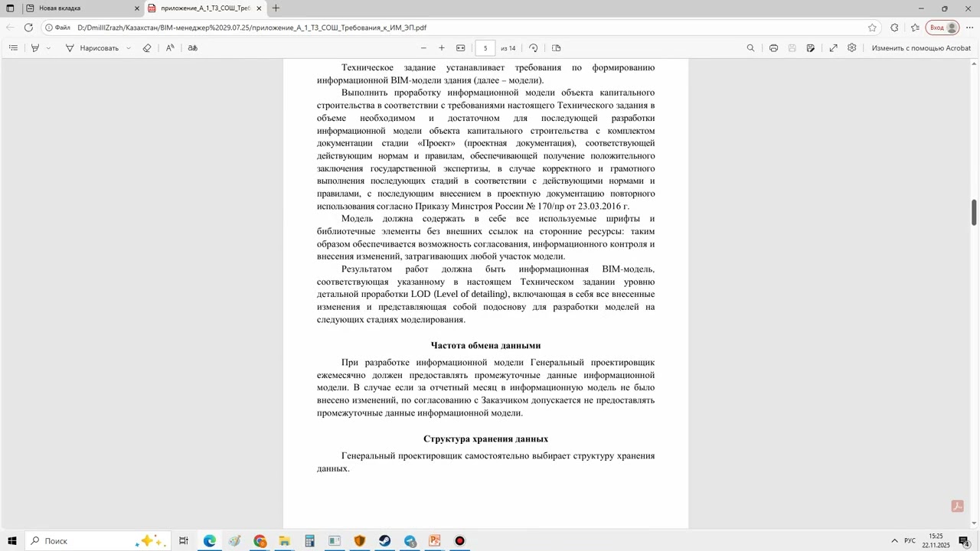Open browser settings and more menu
Screen dimensions: 980x551
click(969, 28)
